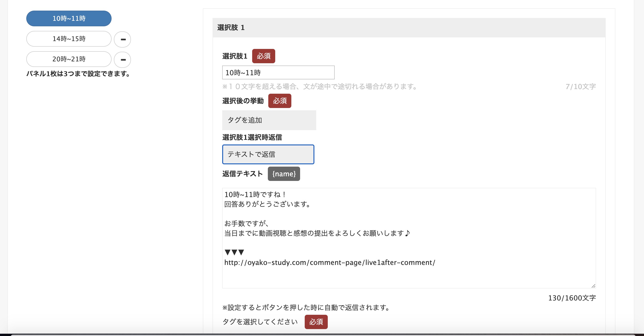This screenshot has width=644, height=336.
Task: Click the 返信テキスト label
Action: 242,174
